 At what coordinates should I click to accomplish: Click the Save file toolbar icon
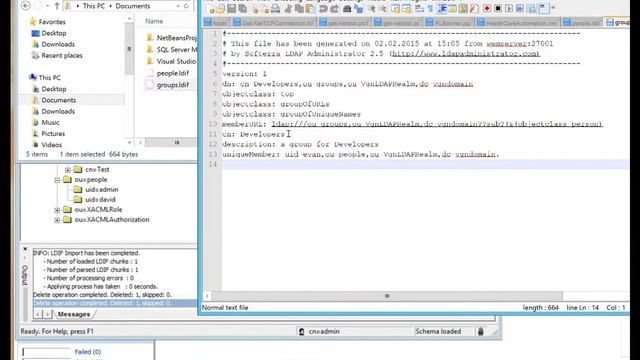(231, 8)
